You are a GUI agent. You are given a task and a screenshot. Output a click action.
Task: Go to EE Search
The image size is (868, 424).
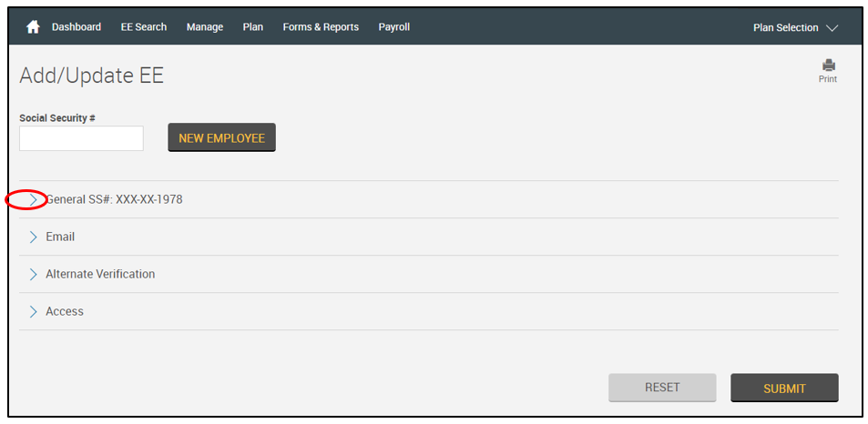point(144,27)
